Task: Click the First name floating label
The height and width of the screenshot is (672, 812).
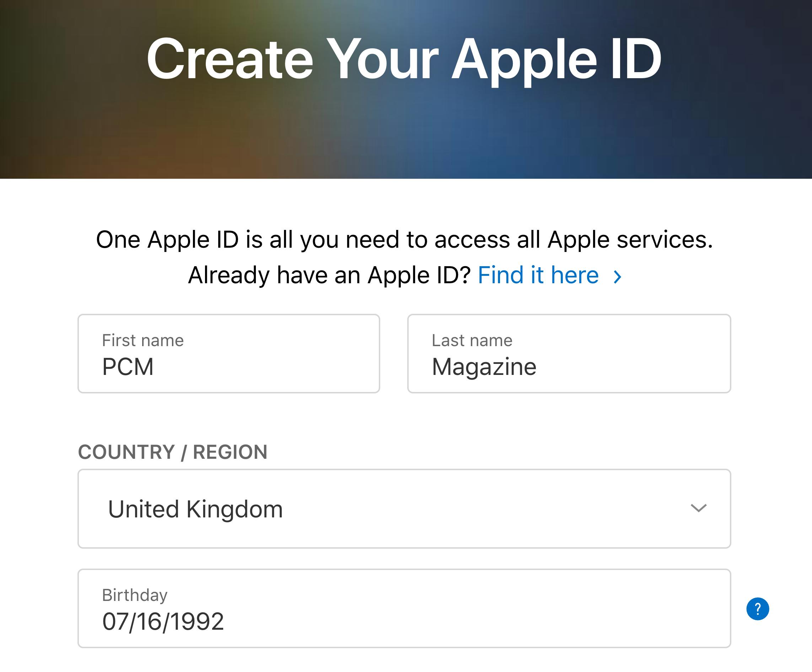Action: (143, 340)
